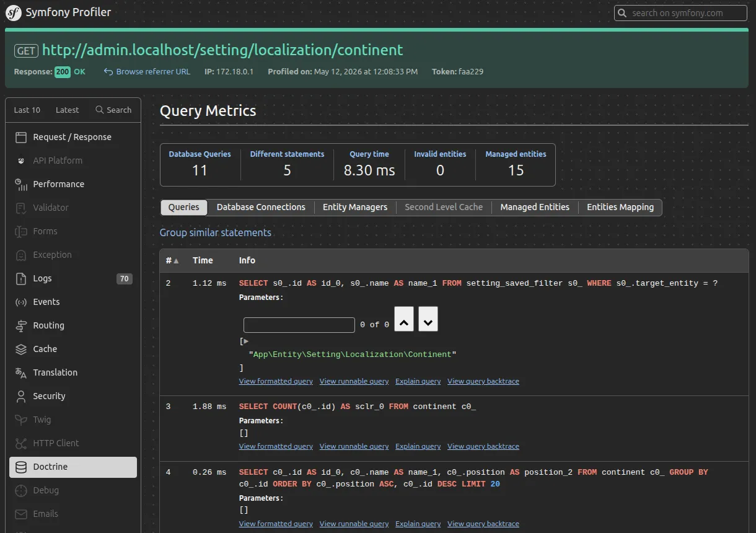Click the Debug crosshair icon
This screenshot has height=533, width=756.
point(21,490)
